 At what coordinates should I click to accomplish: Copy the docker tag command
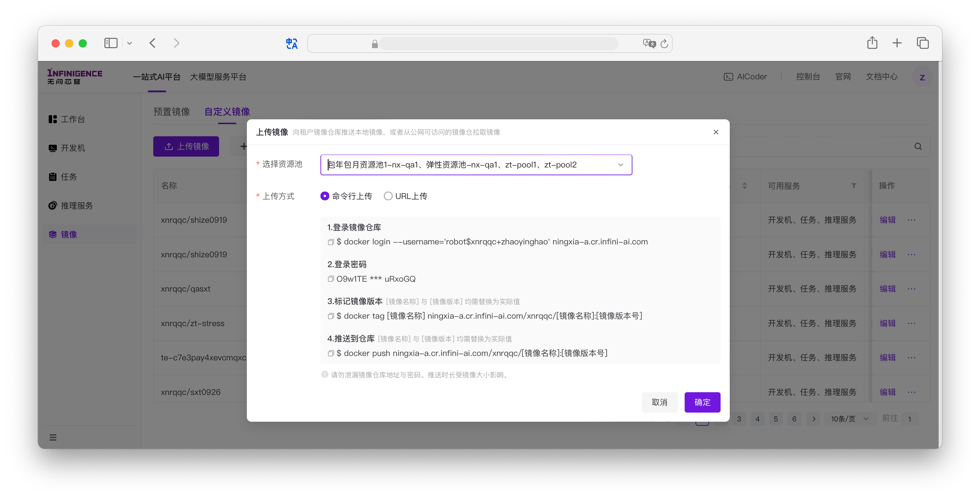(x=331, y=316)
